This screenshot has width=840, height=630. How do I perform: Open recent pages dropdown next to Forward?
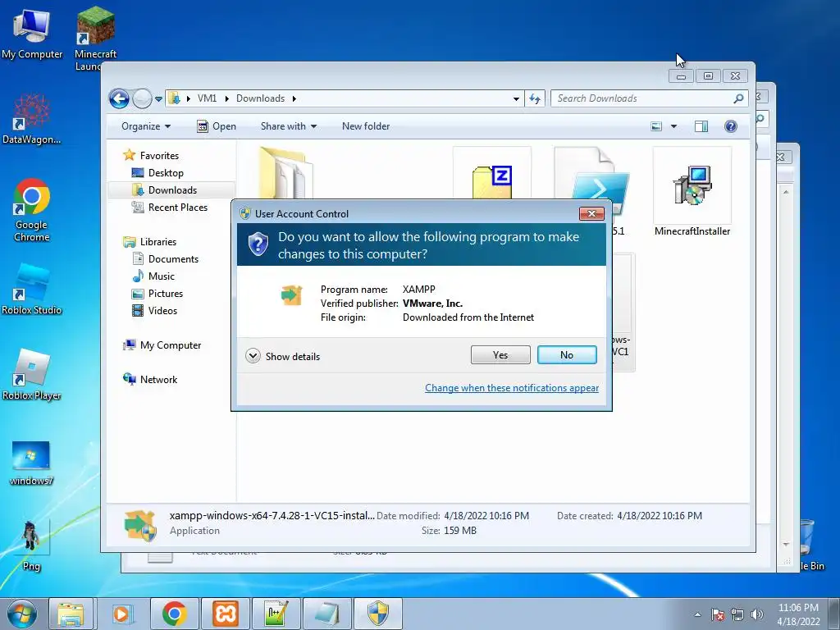158,99
